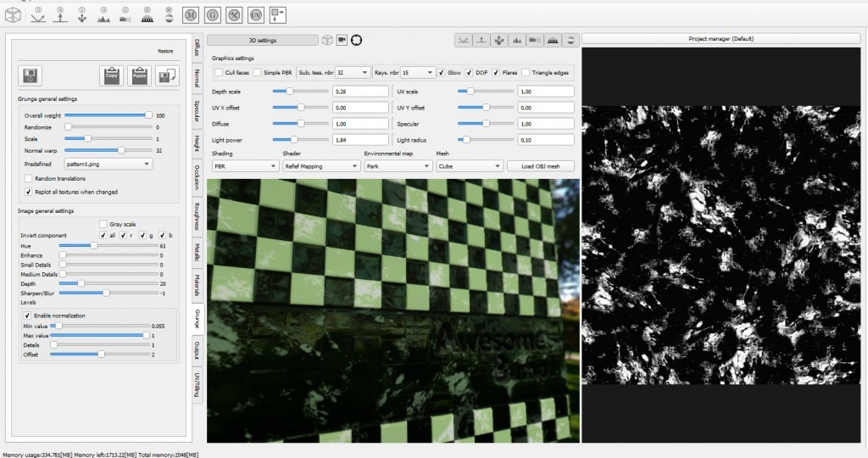
Task: Expand the Environmental map Park dropdown
Action: 397,166
